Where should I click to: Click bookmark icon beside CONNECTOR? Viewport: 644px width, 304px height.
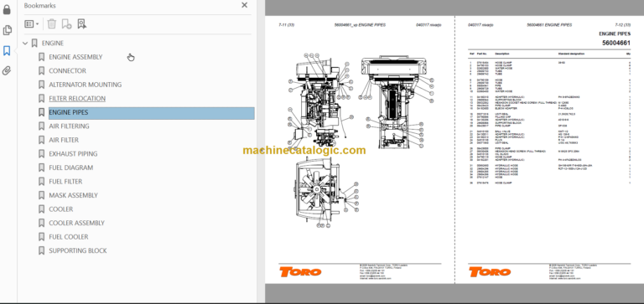[41, 71]
